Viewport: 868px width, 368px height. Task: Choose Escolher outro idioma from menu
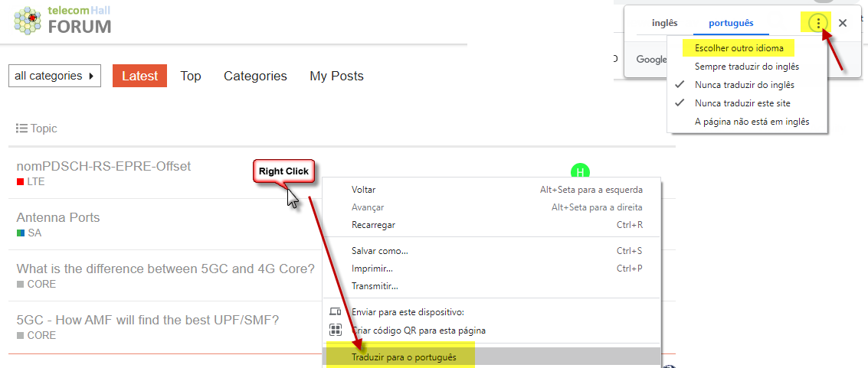point(739,48)
